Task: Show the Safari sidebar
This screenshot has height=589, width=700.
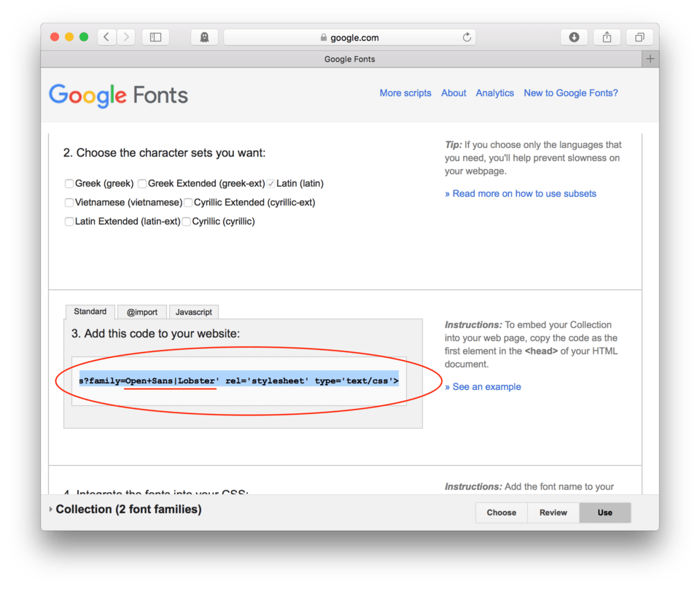Action: pos(155,37)
